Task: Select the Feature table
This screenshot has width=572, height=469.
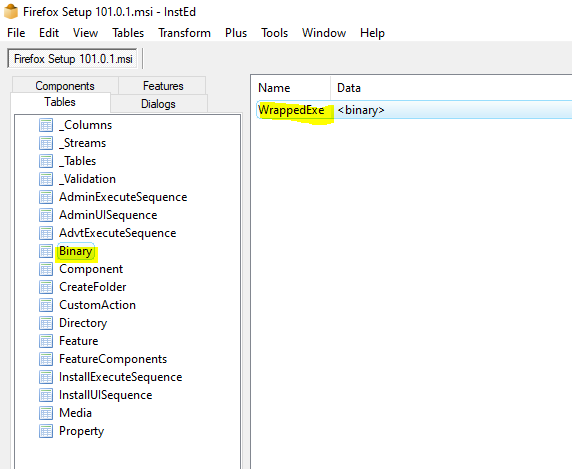Action: (78, 341)
